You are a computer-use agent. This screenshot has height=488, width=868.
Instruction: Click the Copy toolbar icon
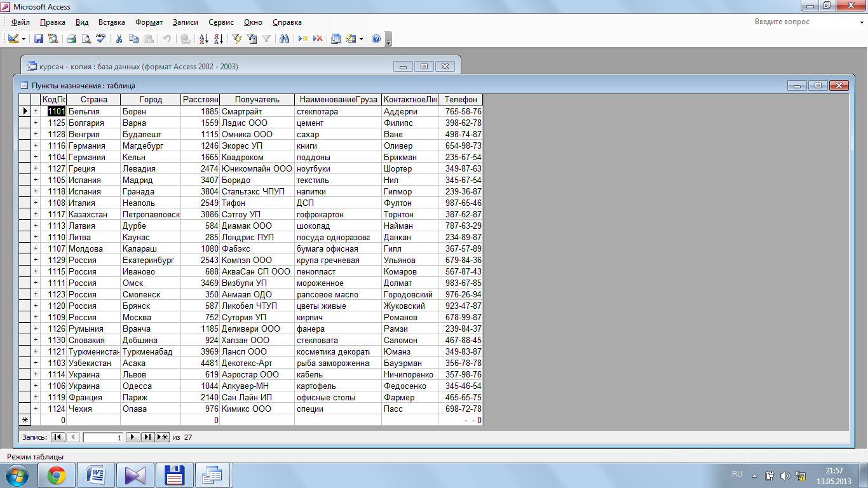point(133,39)
